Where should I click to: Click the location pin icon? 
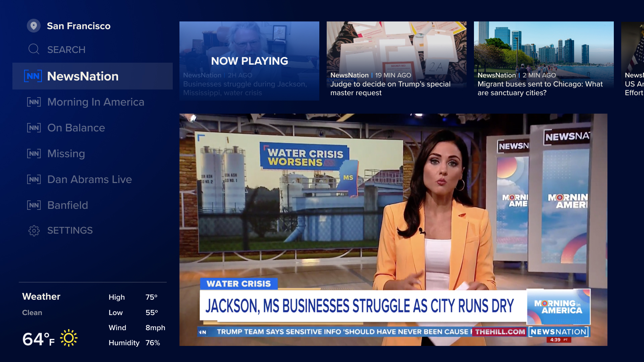34,26
